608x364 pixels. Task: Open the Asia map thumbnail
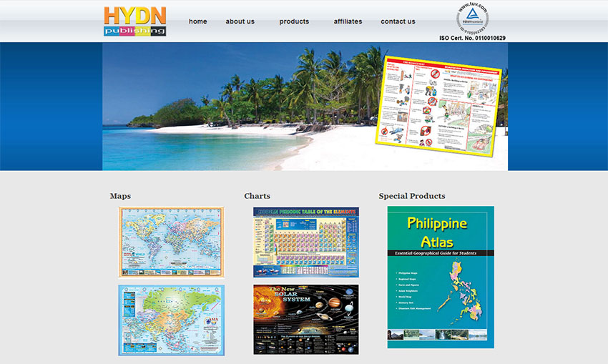[x=172, y=320]
